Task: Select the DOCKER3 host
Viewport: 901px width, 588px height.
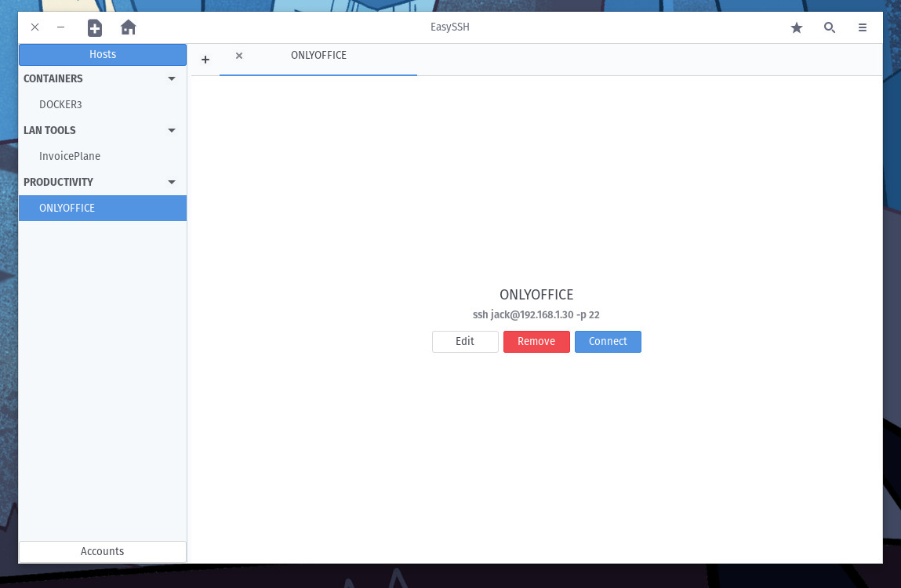Action: pyautogui.click(x=60, y=104)
